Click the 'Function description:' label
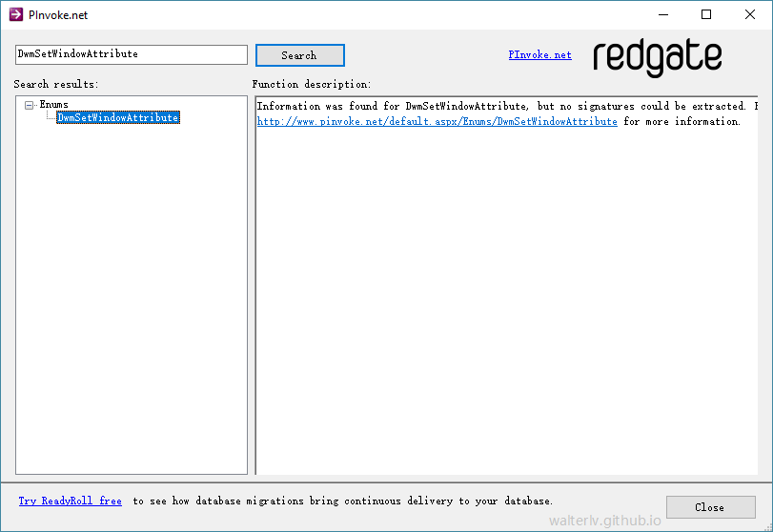Screen dimensions: 773x532 coord(312,85)
